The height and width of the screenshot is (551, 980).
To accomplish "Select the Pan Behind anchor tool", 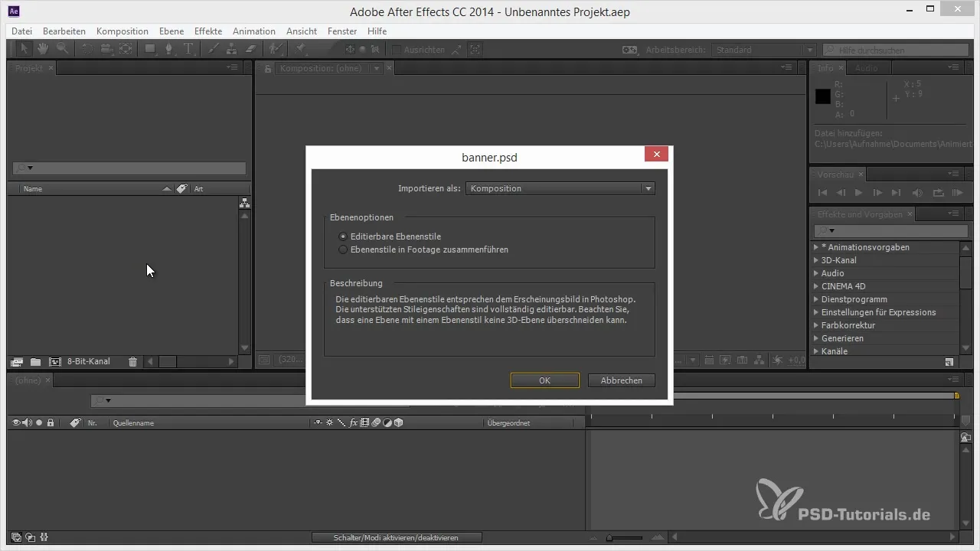I will [125, 50].
